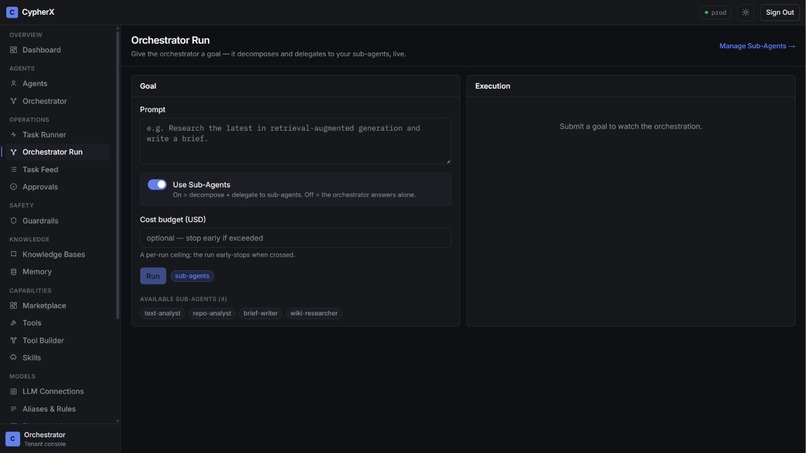Viewport: 806px width, 453px height.
Task: Select the brief-writer sub-agent chip
Action: click(261, 313)
